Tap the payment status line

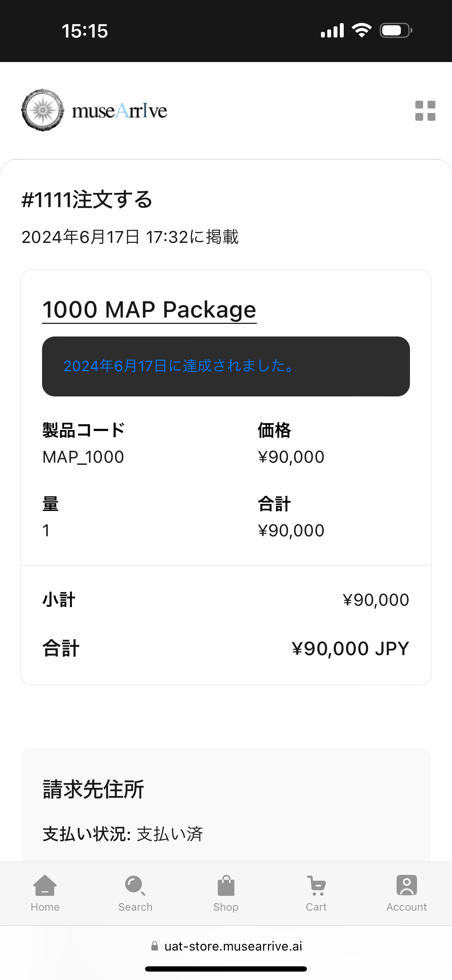[123, 834]
